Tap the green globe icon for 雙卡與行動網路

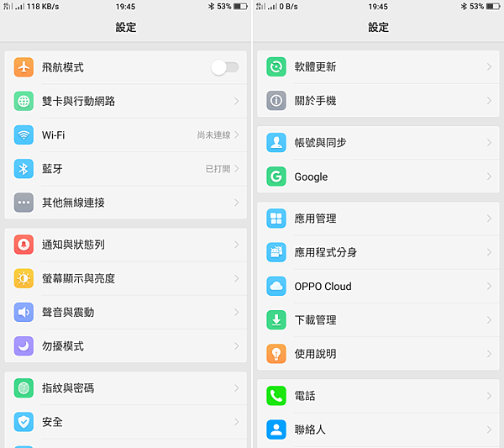[x=24, y=102]
